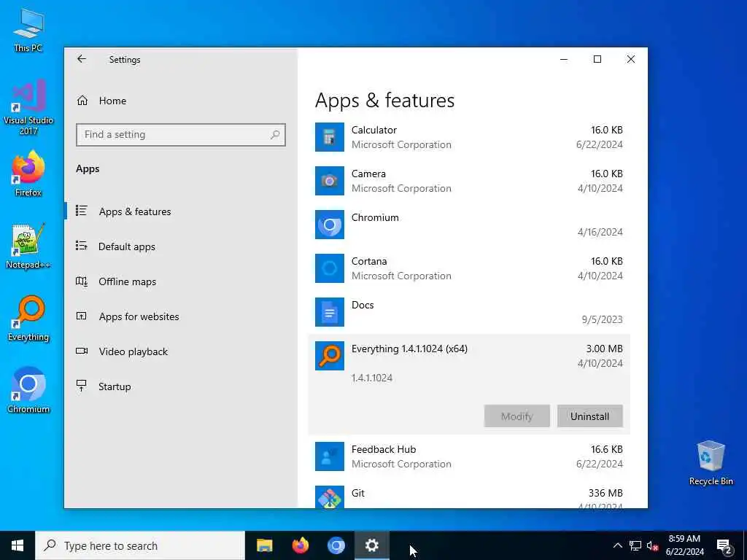Select Visual Studio 2017 desktop shortcut

[28, 108]
